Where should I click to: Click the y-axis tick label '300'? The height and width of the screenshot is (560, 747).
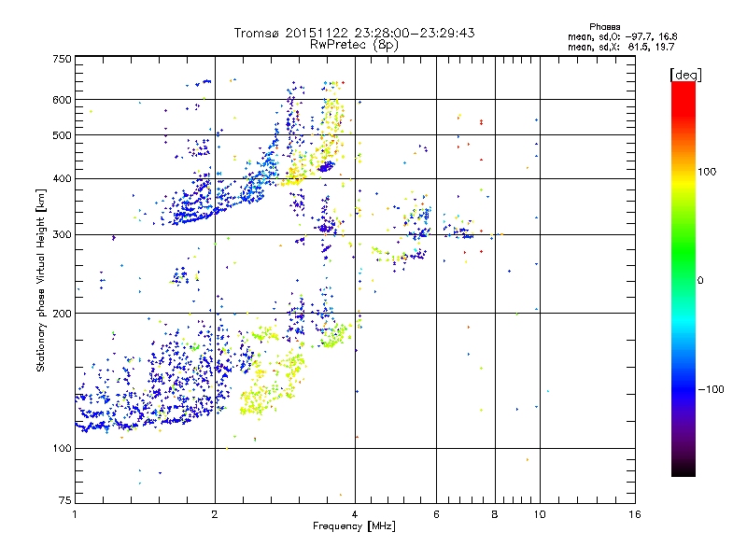tap(62, 234)
